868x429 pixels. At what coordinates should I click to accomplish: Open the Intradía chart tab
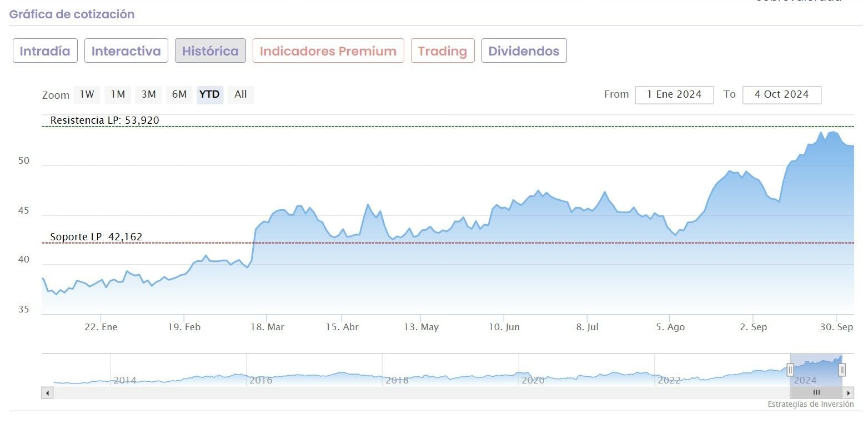[45, 51]
